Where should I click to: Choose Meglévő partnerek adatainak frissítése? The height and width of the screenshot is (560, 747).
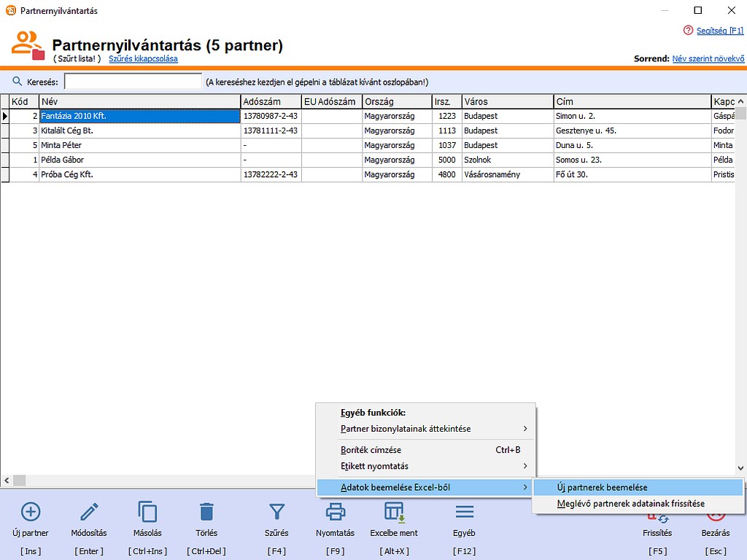pyautogui.click(x=630, y=504)
